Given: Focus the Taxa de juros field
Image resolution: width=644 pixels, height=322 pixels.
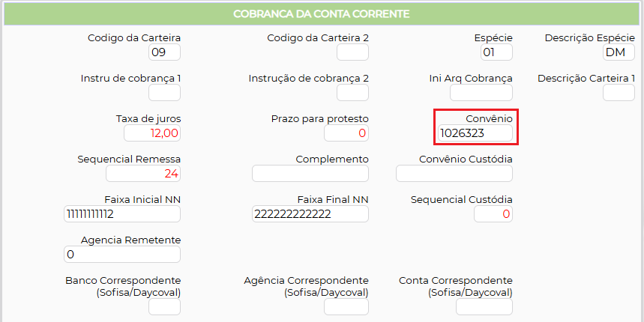Looking at the screenshot, I should coord(152,133).
